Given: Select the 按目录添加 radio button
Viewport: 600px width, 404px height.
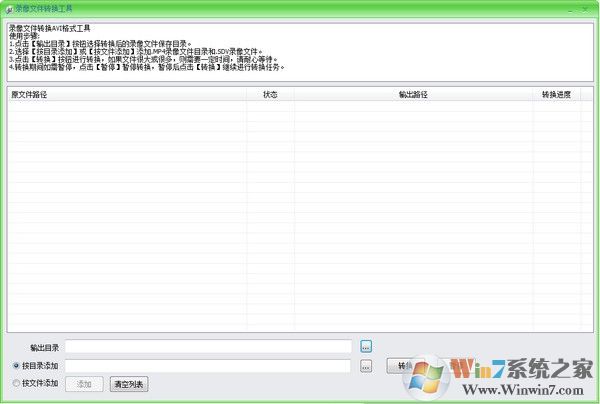Looking at the screenshot, I should click(x=16, y=366).
